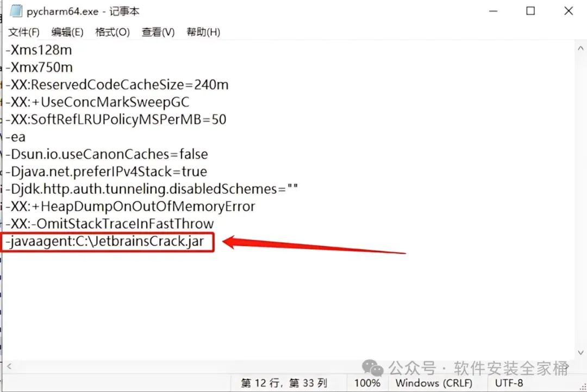Place cursor at the -Xms128m line
The height and width of the screenshot is (392, 587).
[x=39, y=50]
